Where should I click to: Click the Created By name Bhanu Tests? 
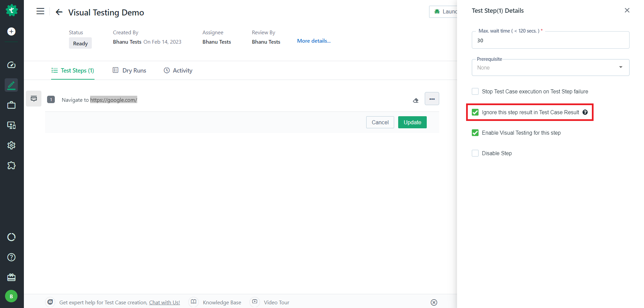pos(127,42)
